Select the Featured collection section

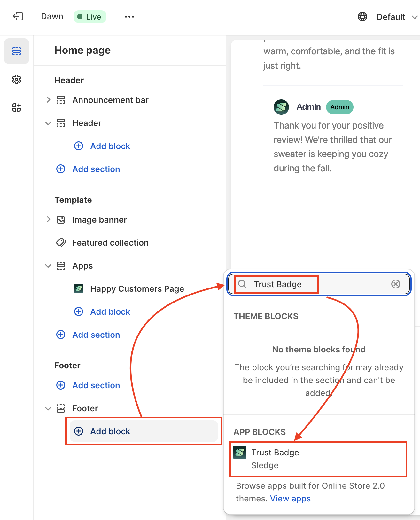coord(110,243)
